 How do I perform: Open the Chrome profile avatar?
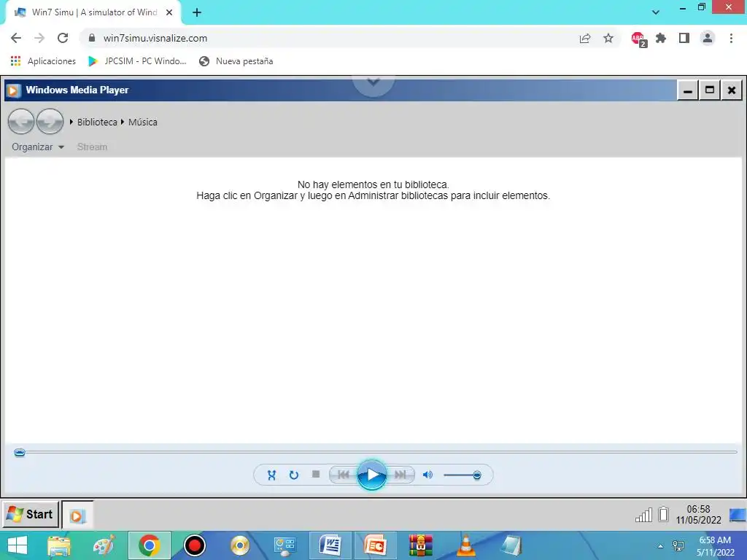(708, 38)
